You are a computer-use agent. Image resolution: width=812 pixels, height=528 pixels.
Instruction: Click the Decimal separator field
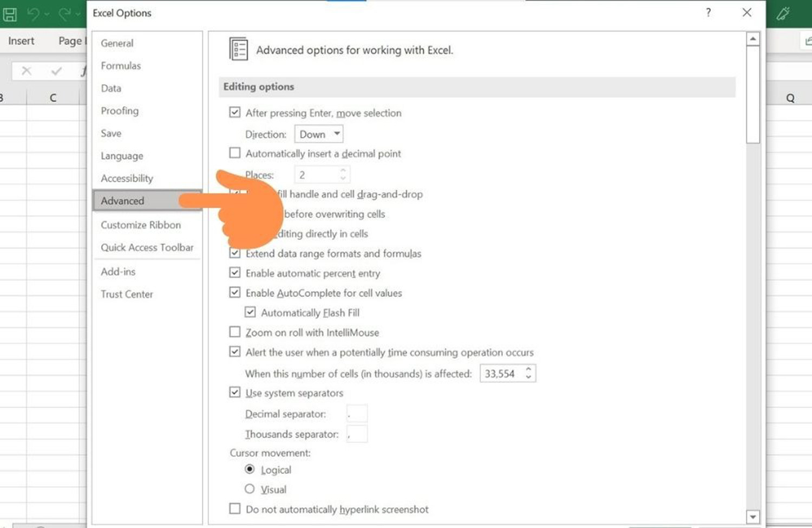357,414
